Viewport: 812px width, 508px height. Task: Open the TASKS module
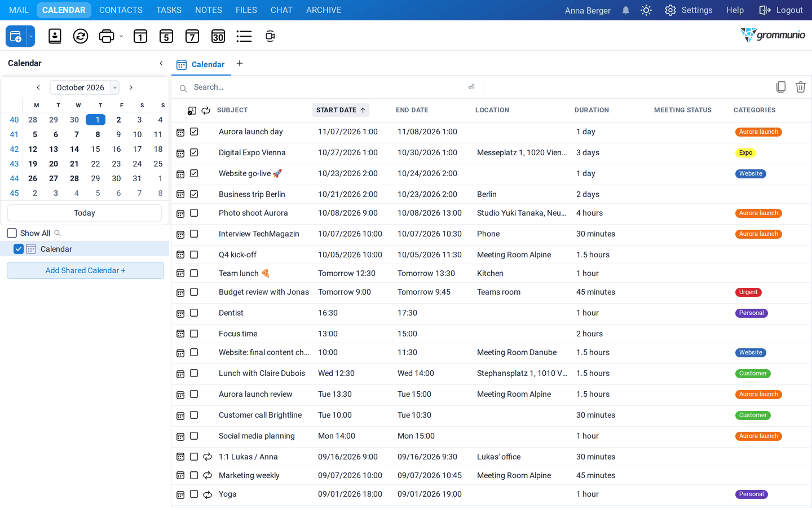click(x=169, y=10)
